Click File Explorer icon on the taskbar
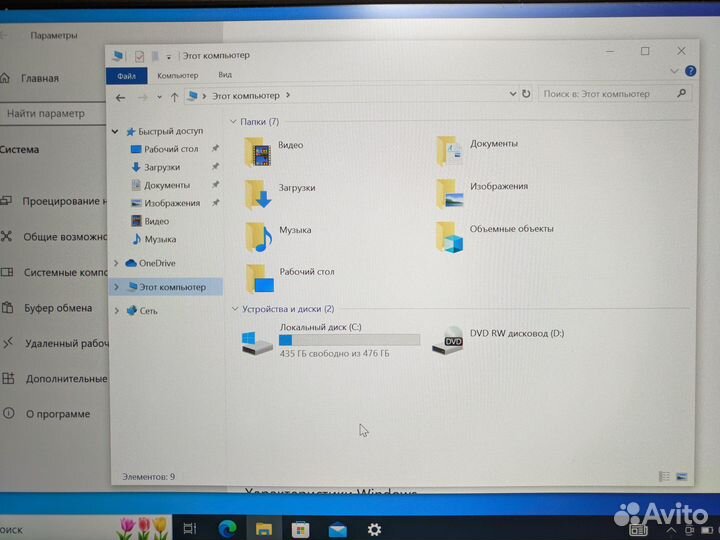720x540 pixels. pyautogui.click(x=264, y=529)
